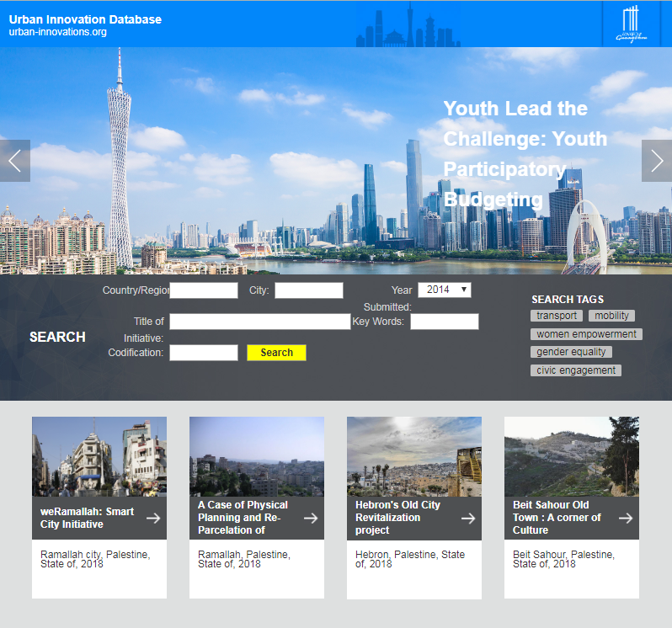Click arrow icon on Physical Planning card
The width and height of the screenshot is (672, 628).
coord(311,518)
